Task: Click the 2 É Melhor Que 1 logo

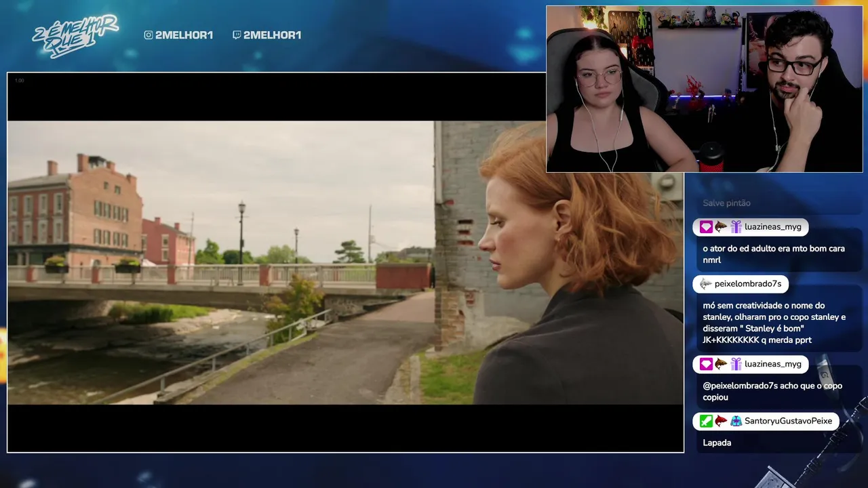Action: (x=75, y=35)
